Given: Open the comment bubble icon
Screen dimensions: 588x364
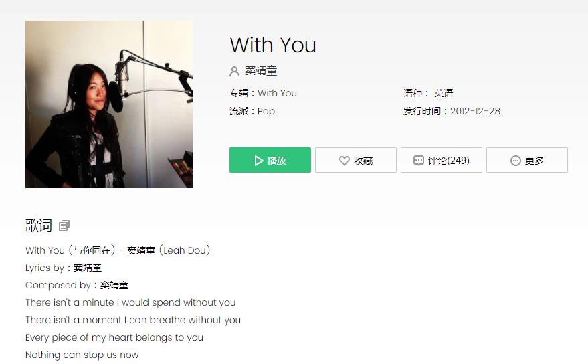Looking at the screenshot, I should 419,161.
